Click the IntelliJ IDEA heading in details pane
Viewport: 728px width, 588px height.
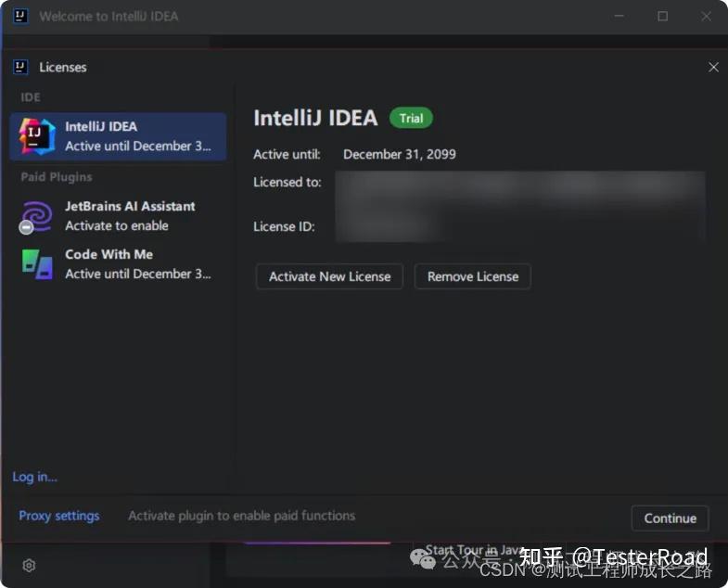pyautogui.click(x=315, y=118)
